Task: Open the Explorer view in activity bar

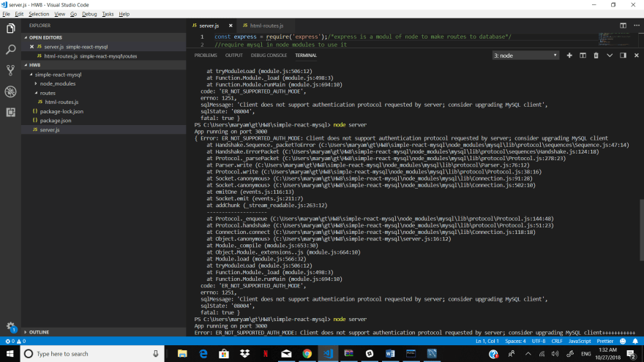Action: tap(11, 29)
